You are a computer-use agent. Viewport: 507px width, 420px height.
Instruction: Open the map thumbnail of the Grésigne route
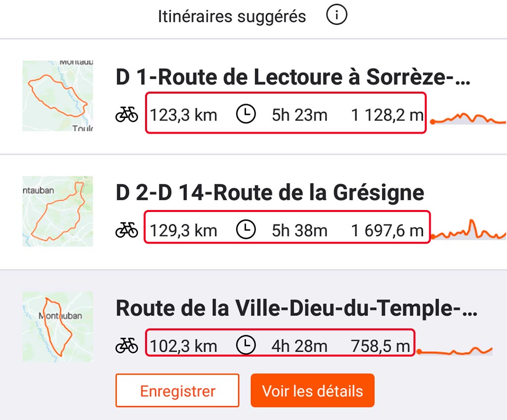click(x=57, y=211)
